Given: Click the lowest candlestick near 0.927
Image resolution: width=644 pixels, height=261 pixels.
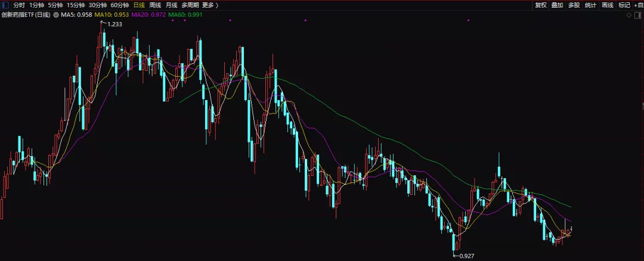Looking at the screenshot, I should pyautogui.click(x=454, y=242).
